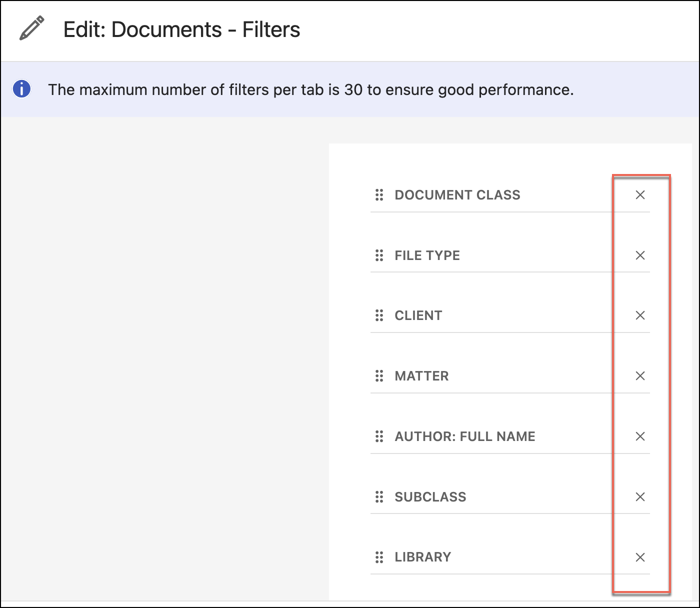This screenshot has width=700, height=608.
Task: Remove the MATTER filter
Action: pyautogui.click(x=640, y=376)
